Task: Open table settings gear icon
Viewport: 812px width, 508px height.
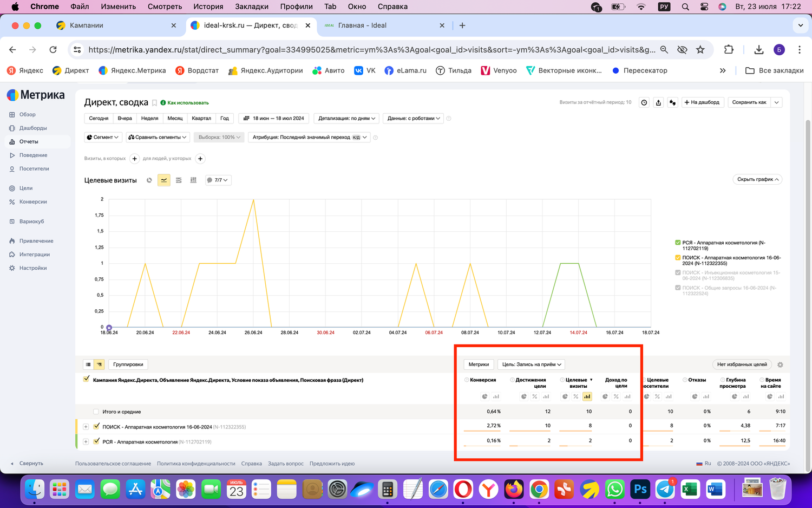Action: (x=780, y=364)
